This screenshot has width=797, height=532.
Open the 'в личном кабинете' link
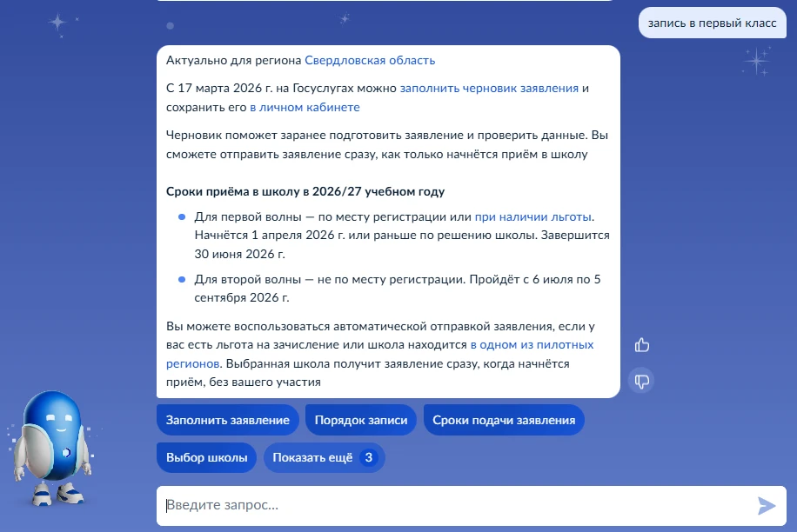[x=305, y=108]
